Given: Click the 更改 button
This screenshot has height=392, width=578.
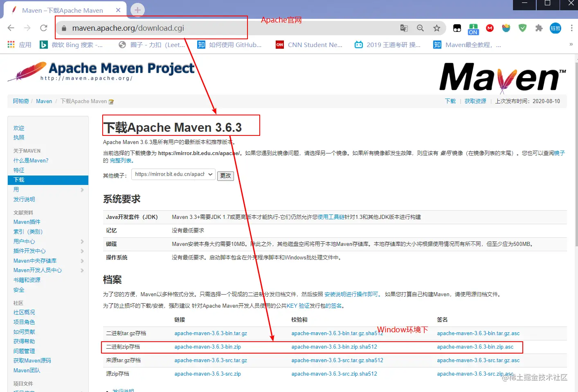Looking at the screenshot, I should coord(225,176).
